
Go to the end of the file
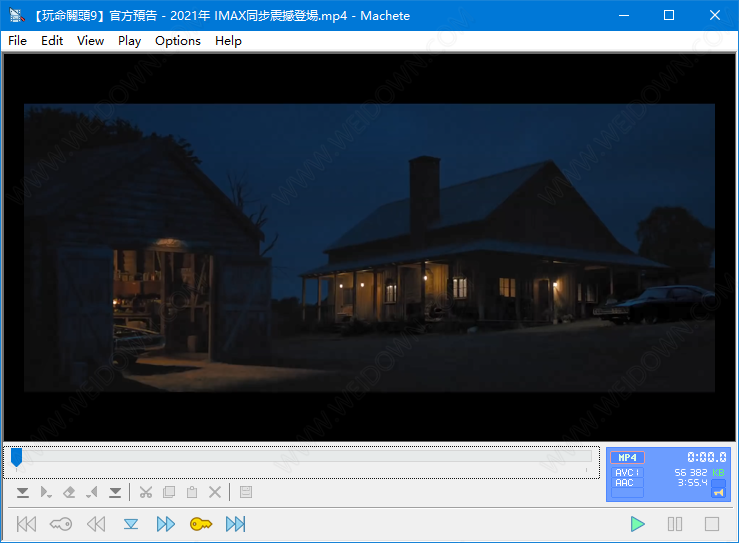pos(236,524)
